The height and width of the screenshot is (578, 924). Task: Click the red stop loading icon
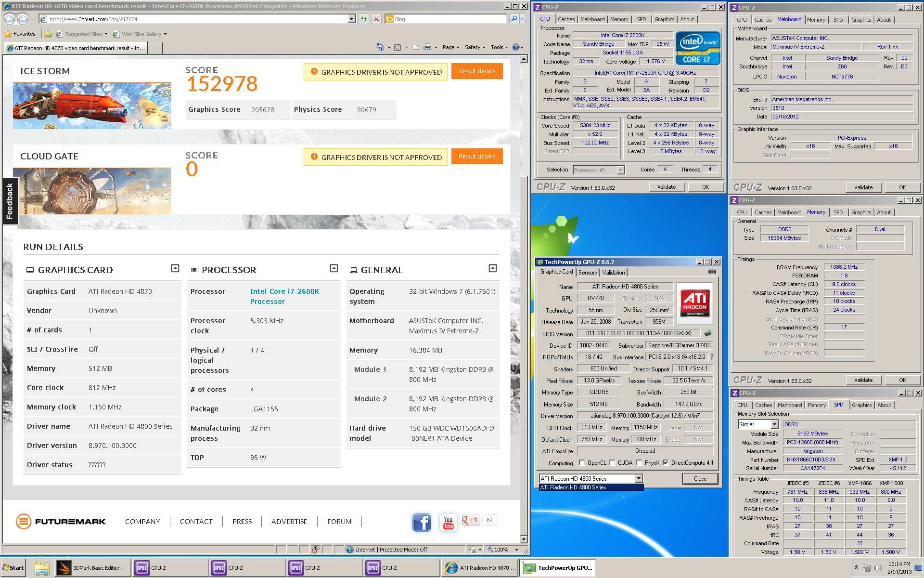(376, 19)
